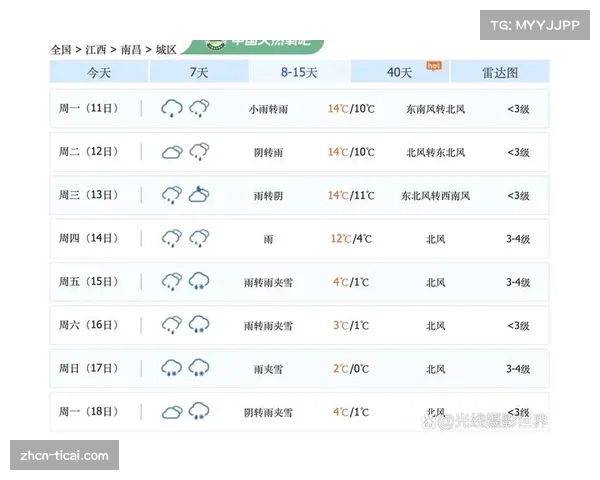Screen dimensions: 600x480
Task: Click the 东南风转北风 wind text
Action: (435, 109)
